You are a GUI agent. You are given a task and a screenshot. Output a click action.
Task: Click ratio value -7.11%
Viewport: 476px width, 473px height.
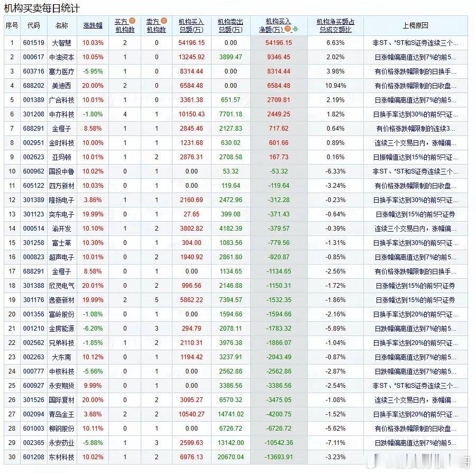(335, 442)
